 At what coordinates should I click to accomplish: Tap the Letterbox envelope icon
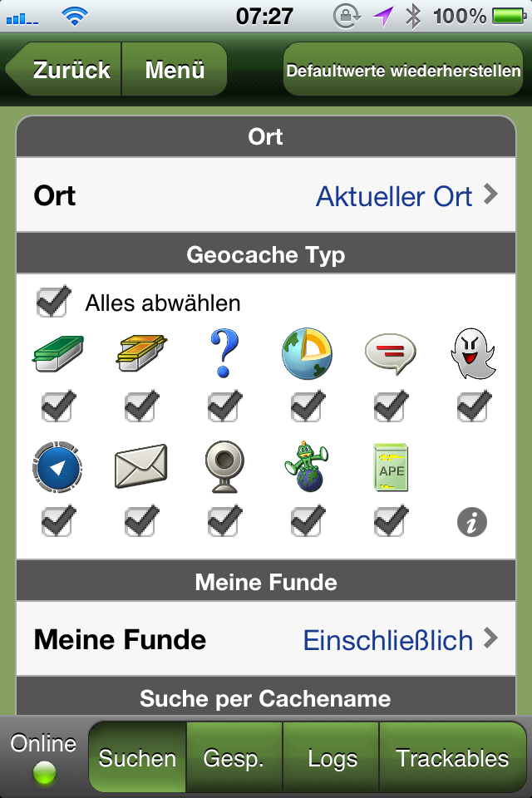click(x=141, y=466)
